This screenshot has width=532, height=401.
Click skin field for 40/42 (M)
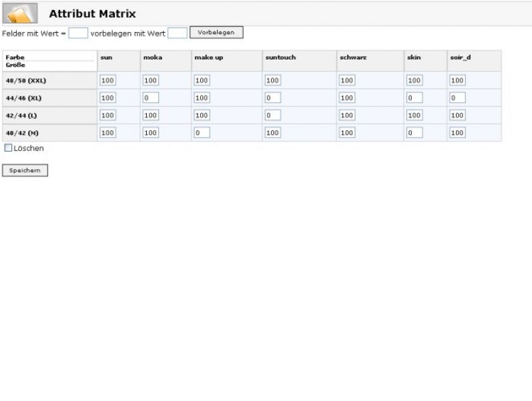[415, 133]
